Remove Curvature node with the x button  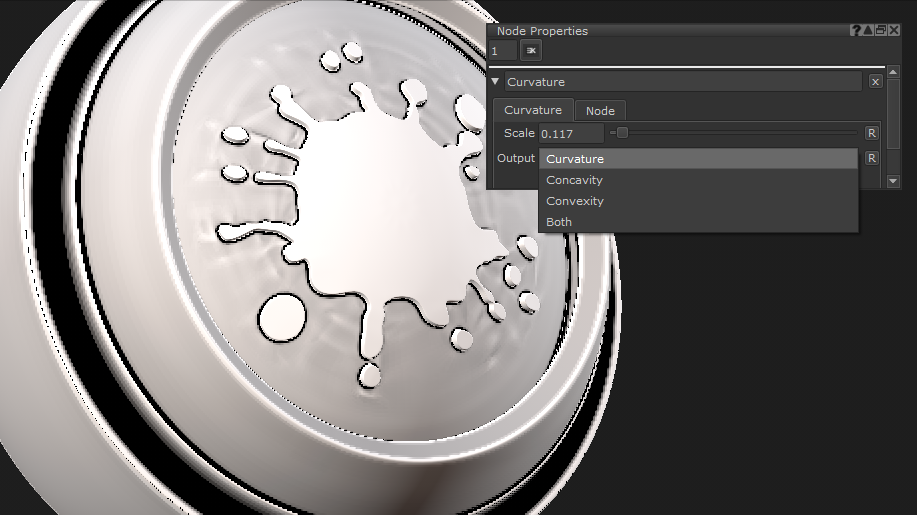click(875, 82)
